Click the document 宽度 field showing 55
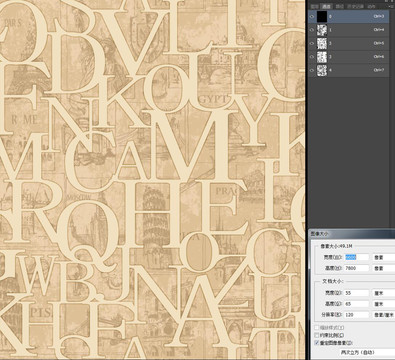The image size is (395, 360). point(357,293)
